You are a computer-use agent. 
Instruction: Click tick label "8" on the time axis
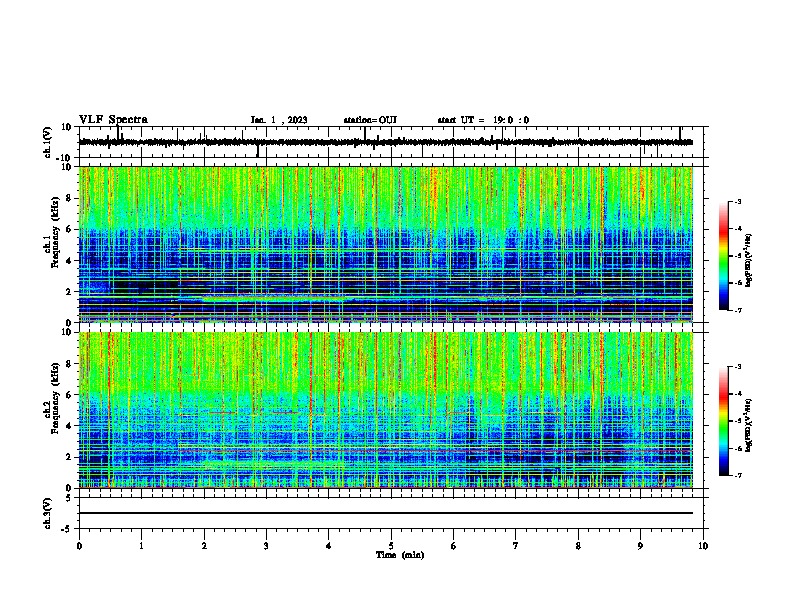click(578, 546)
